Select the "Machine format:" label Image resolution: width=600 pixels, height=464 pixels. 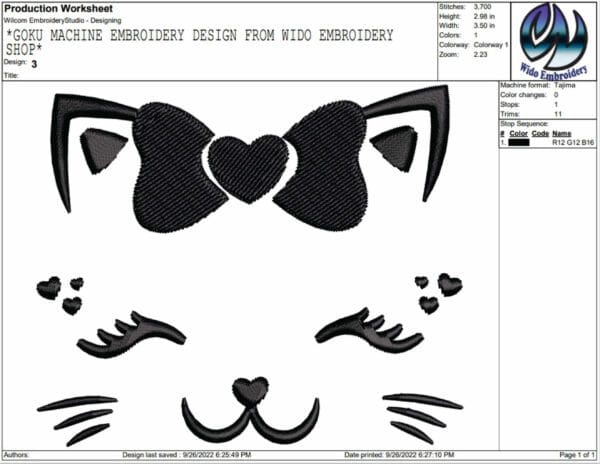coord(525,85)
